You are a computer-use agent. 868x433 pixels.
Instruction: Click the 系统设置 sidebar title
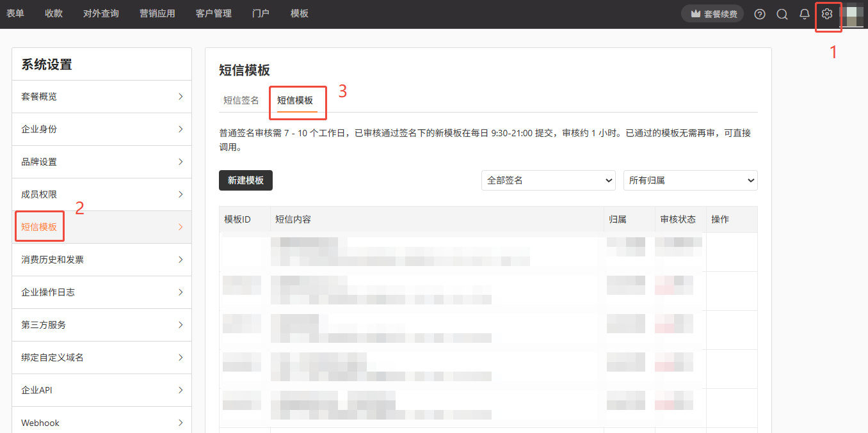[47, 65]
